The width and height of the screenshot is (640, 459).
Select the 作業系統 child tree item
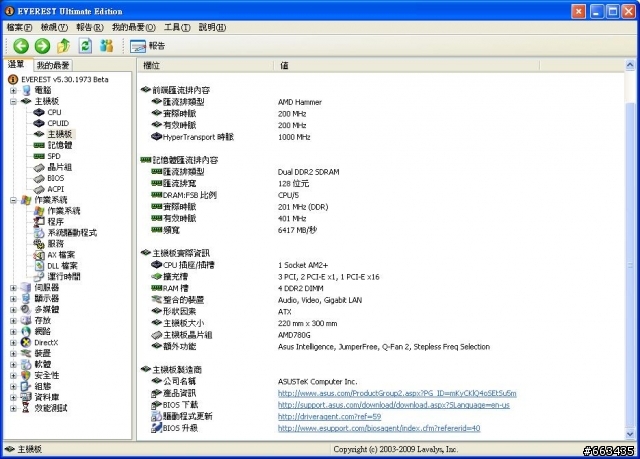(64, 211)
